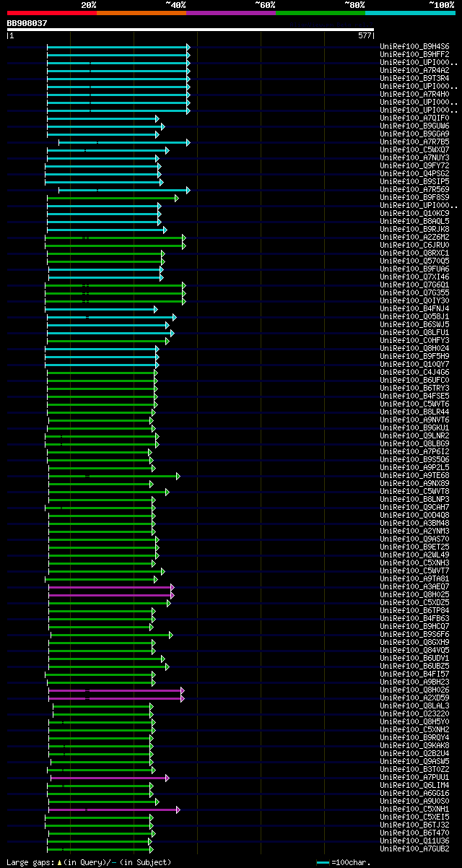Select label UniRef100_A3AEQ7
This screenshot has width=462, height=868.
414,586
